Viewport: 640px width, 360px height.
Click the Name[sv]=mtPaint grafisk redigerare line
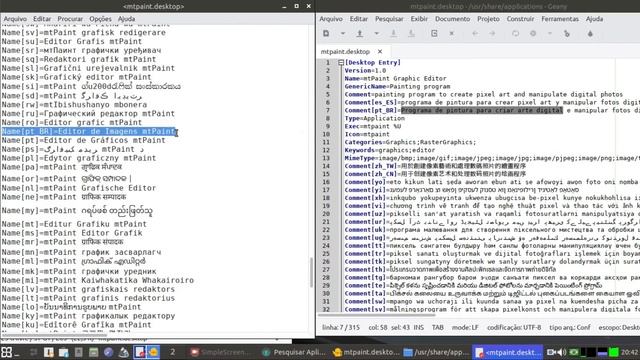point(83,33)
